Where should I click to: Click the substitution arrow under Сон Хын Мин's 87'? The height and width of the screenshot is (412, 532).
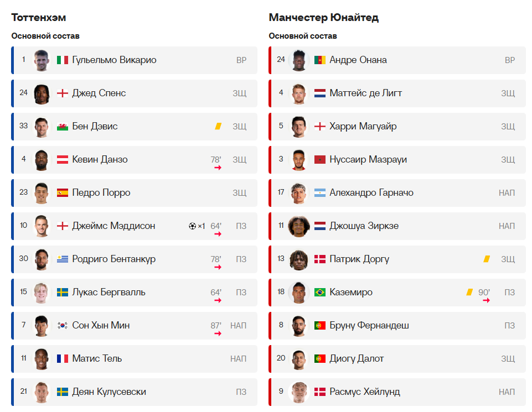pos(218,333)
